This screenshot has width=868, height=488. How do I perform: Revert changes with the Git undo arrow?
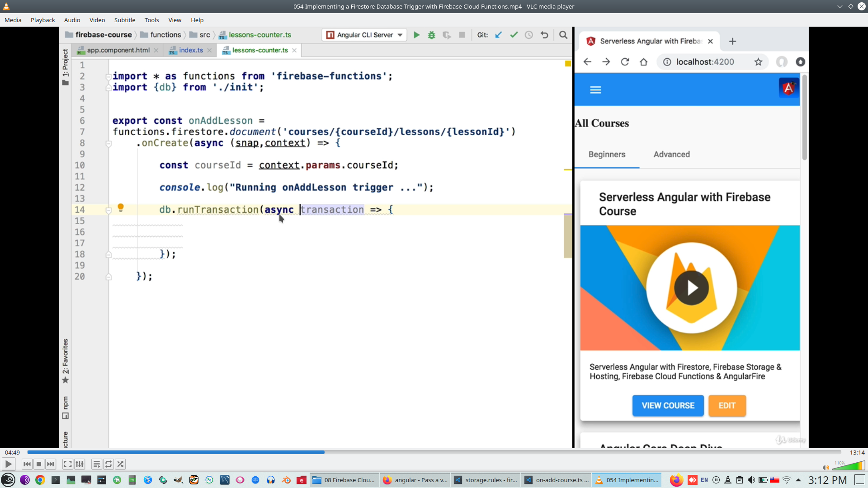click(544, 35)
